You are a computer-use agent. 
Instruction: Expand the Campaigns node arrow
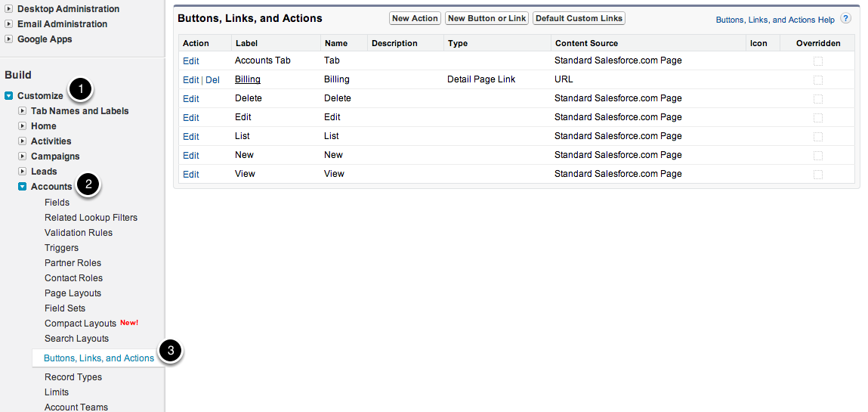[x=23, y=156]
